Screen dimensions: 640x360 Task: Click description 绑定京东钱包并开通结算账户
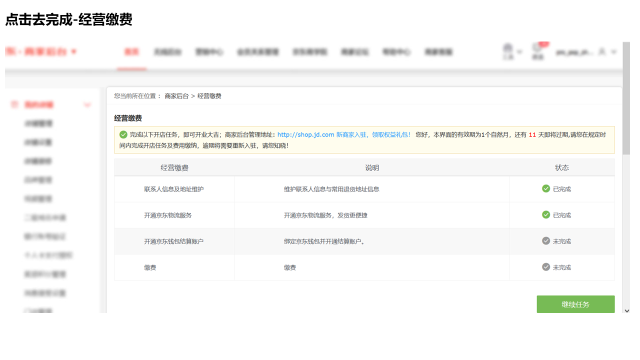click(324, 241)
